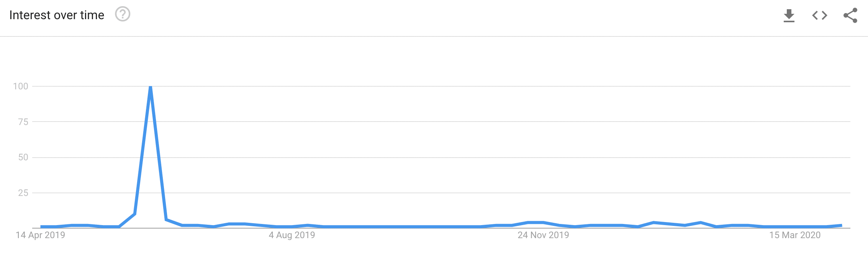Select the first data point of the line
This screenshot has height=260, width=868.
(41, 227)
